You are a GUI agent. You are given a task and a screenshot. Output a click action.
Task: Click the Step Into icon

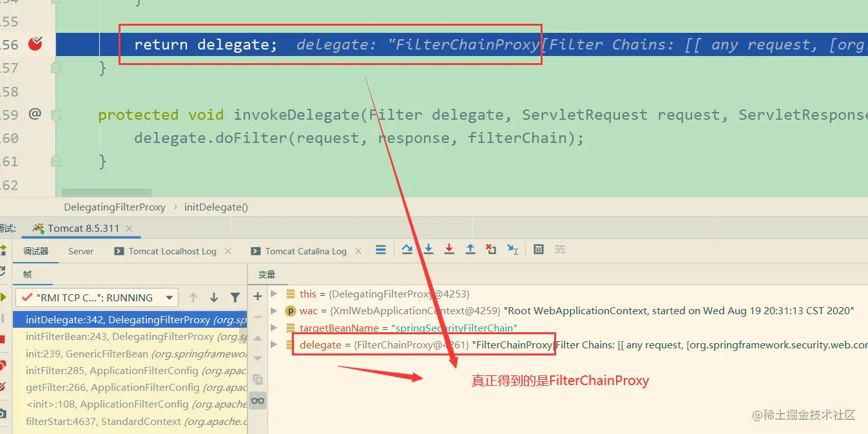(x=428, y=249)
